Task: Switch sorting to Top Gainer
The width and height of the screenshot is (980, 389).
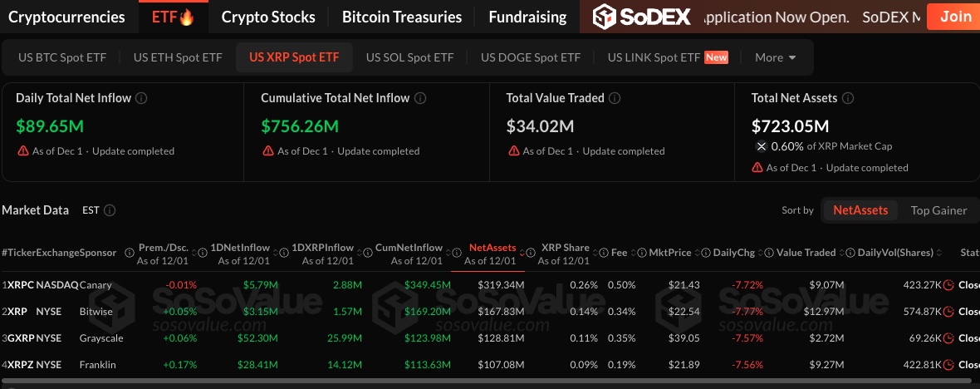Action: [x=938, y=210]
